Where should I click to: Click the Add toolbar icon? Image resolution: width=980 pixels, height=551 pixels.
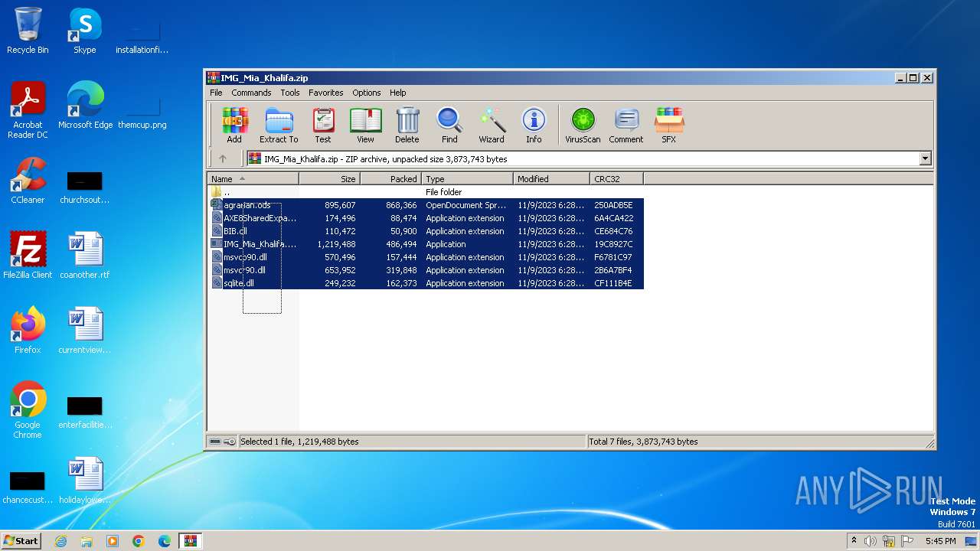pyautogui.click(x=234, y=126)
